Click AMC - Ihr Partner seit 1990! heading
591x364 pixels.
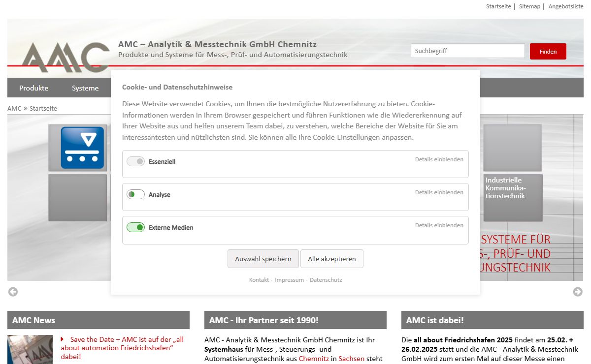click(264, 320)
